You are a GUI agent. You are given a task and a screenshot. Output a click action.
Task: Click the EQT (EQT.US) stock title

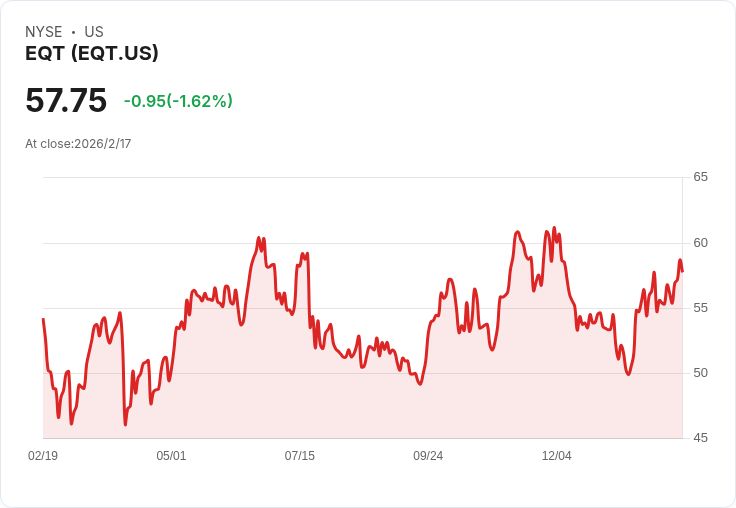92,54
